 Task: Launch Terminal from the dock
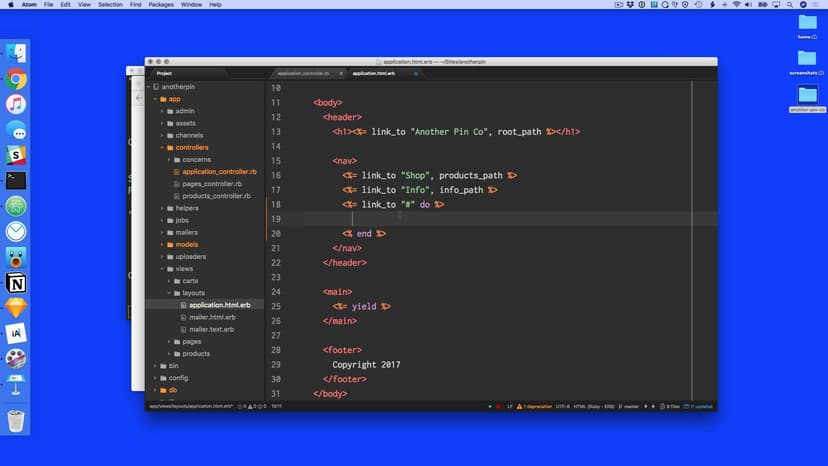[16, 181]
